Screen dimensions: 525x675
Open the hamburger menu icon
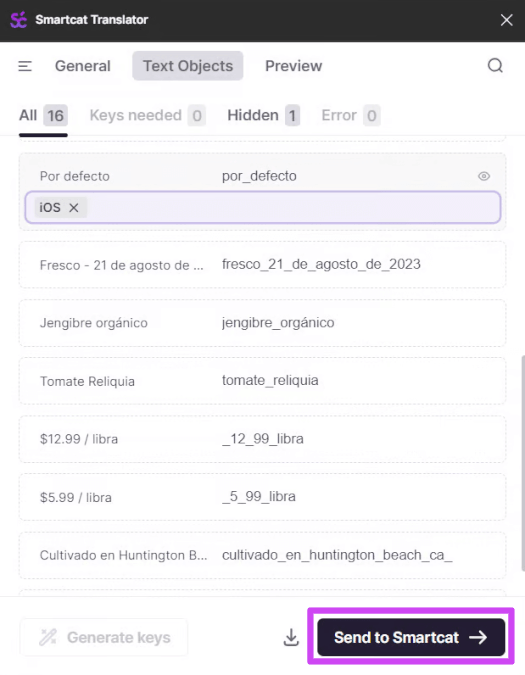[25, 66]
